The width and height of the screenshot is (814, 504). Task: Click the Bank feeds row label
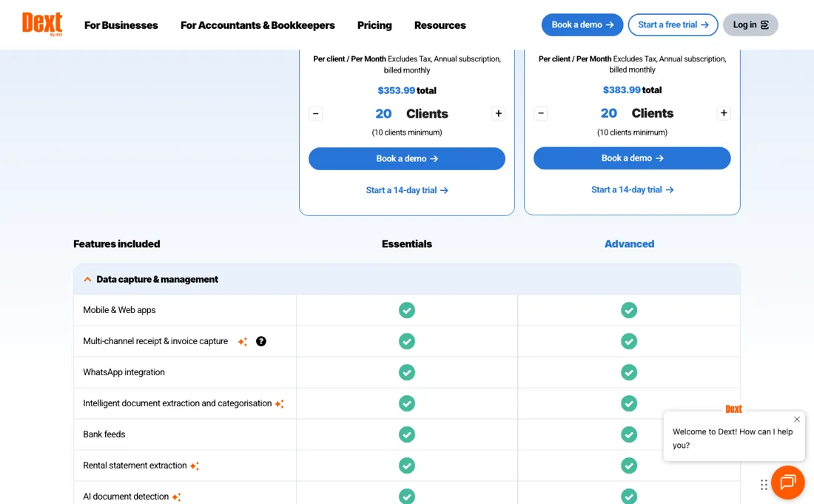click(104, 434)
